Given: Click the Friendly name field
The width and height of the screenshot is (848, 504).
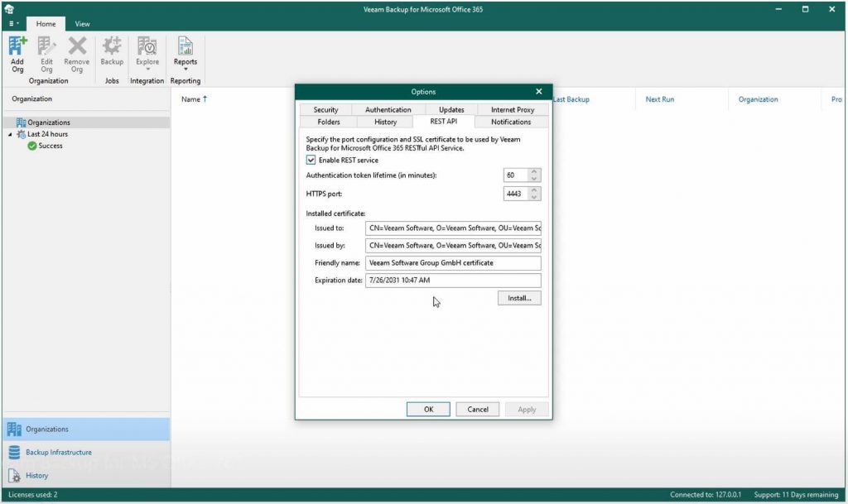Looking at the screenshot, I should (453, 262).
